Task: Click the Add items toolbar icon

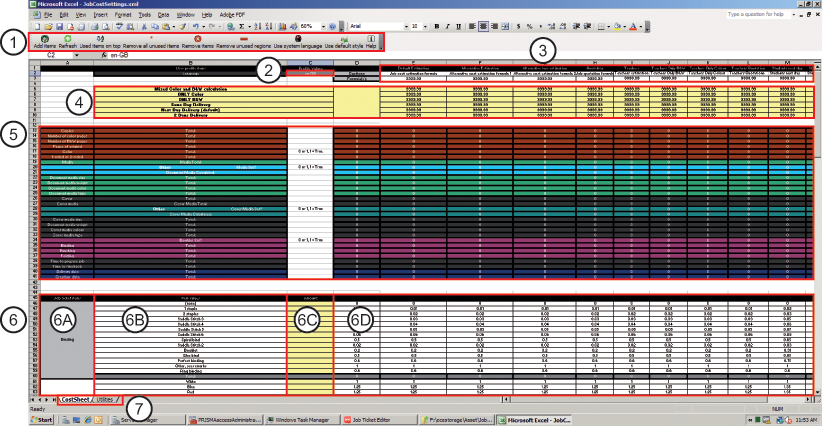Action: click(x=44, y=38)
